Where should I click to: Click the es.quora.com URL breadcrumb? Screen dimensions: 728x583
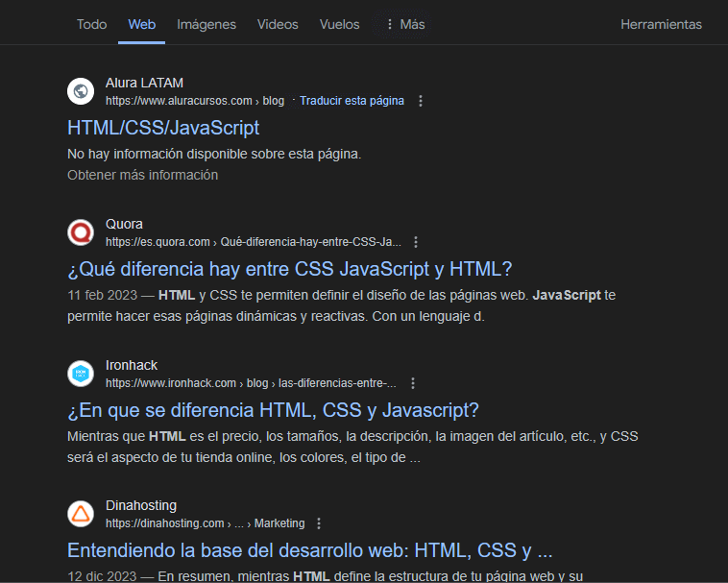(253, 242)
